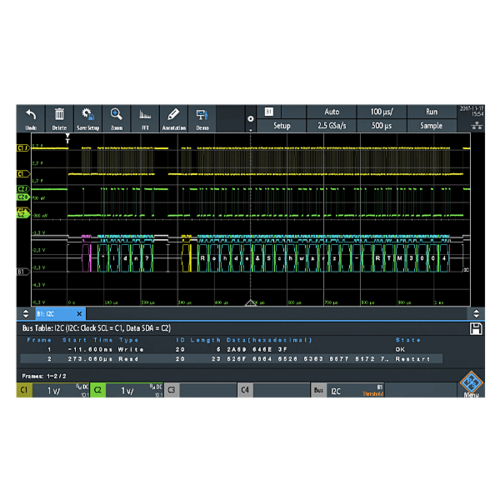Click the decoded 'R' byte in bus
This screenshot has height=500, width=500.
tap(203, 258)
